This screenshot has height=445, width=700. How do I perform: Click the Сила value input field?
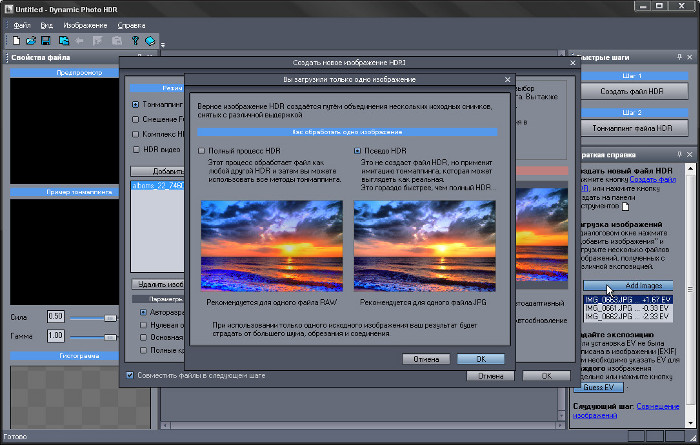[x=57, y=316]
